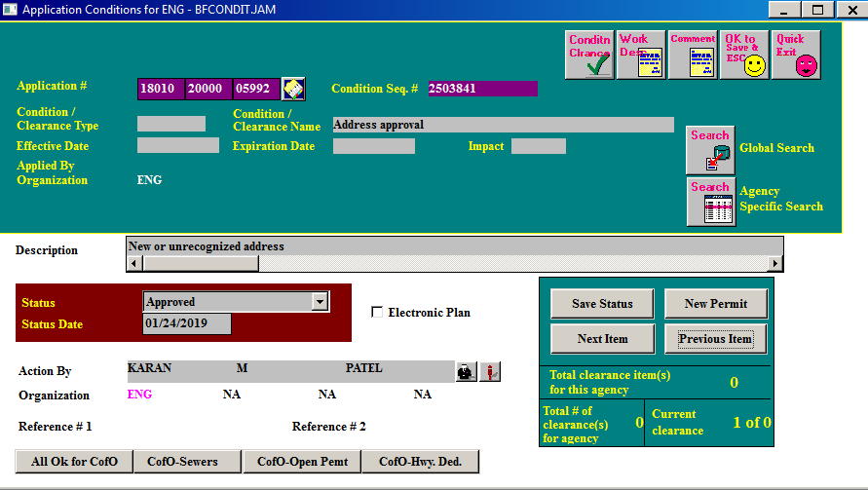This screenshot has height=490, width=868.
Task: Click the Description horizontal scrollbar thumb
Action: 201,264
